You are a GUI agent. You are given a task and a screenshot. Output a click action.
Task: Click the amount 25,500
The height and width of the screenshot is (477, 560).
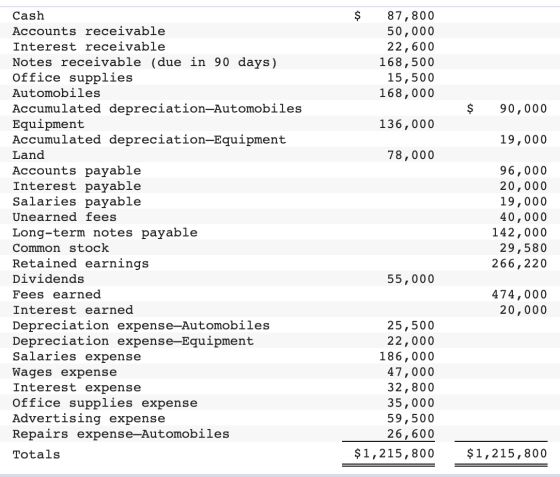click(x=411, y=326)
